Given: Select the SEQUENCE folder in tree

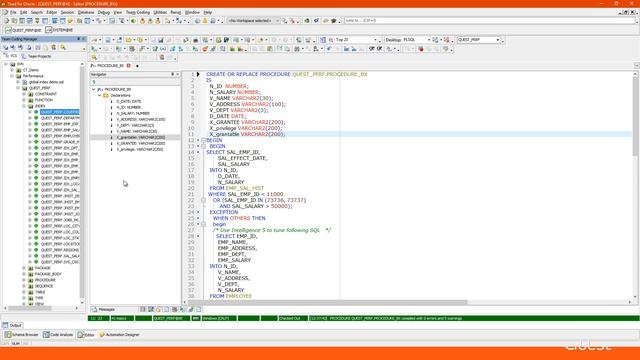Looking at the screenshot, I should [x=44, y=286].
